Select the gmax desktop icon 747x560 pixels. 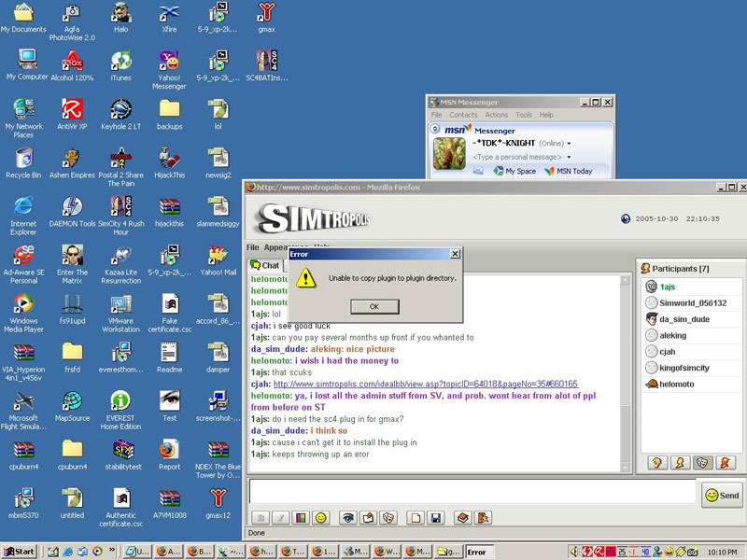[x=266, y=18]
